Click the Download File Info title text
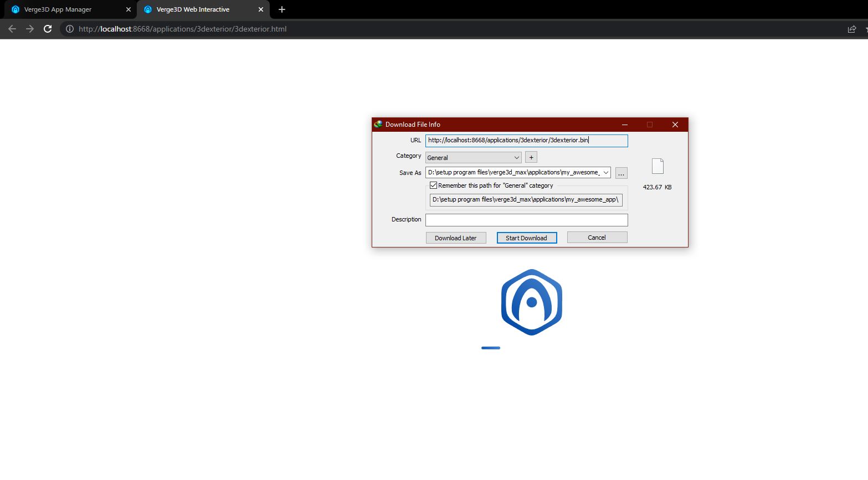This screenshot has width=868, height=480. tap(413, 125)
